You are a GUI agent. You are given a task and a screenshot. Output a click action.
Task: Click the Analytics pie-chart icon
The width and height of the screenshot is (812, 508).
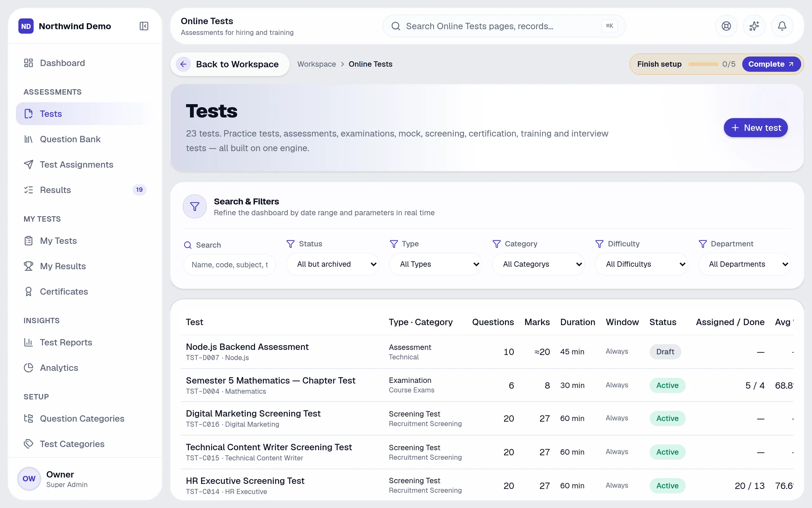[x=29, y=368]
